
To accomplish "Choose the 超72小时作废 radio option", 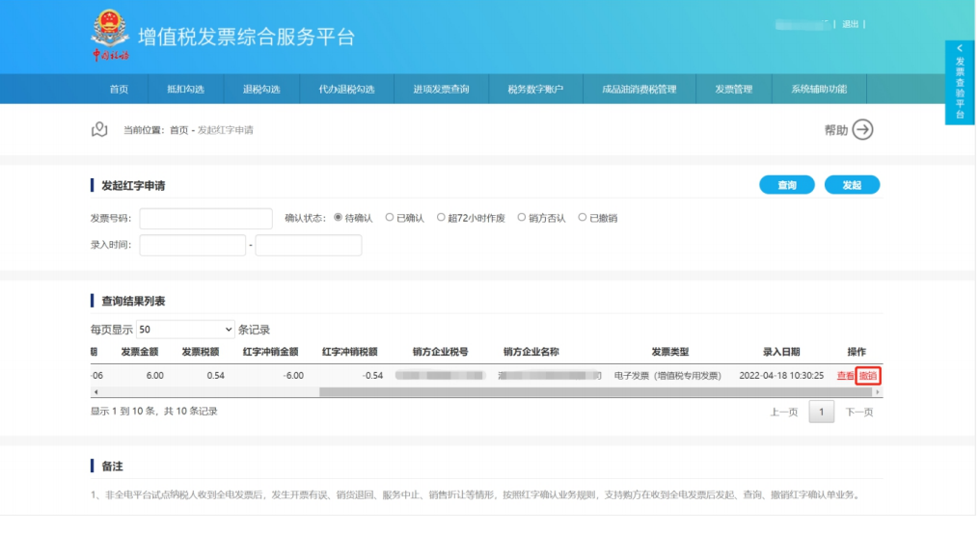I will 441,217.
